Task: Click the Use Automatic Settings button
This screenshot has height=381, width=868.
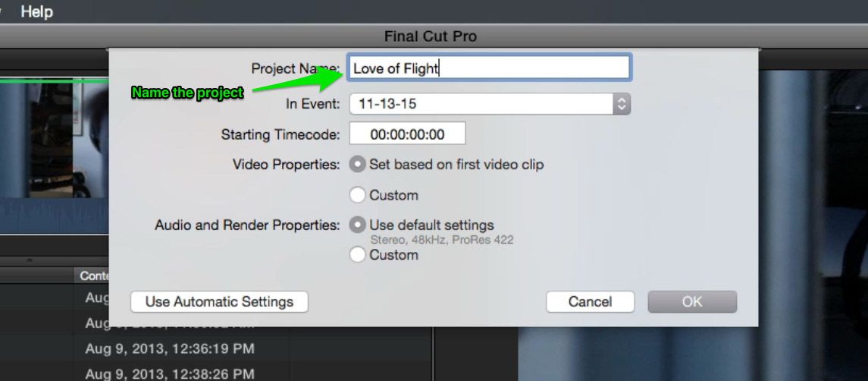Action: (x=219, y=302)
